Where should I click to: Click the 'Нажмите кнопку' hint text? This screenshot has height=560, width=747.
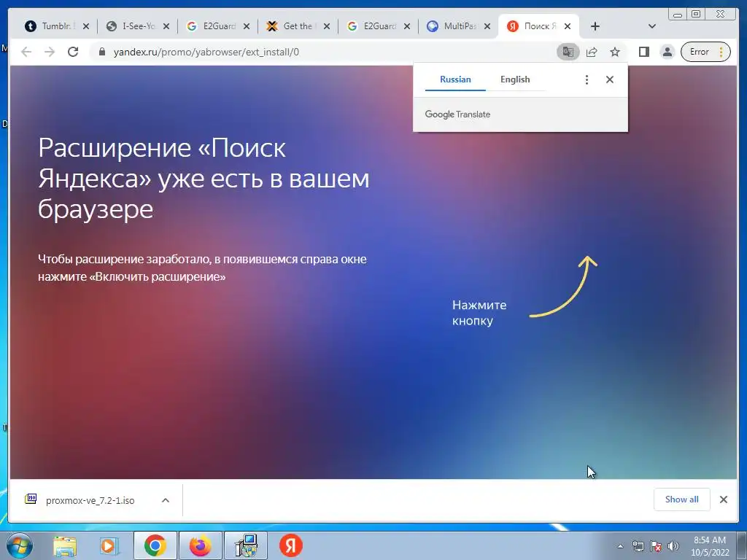(479, 313)
